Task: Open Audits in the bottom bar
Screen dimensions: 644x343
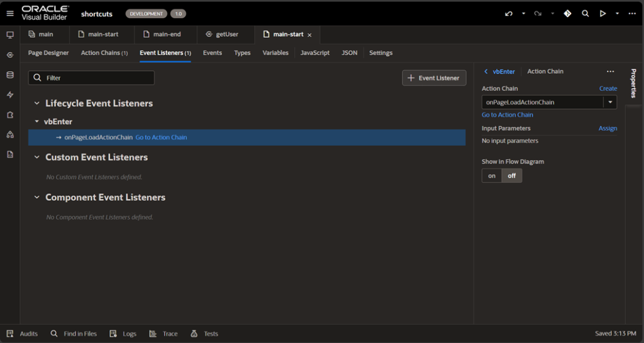Action: tap(22, 334)
